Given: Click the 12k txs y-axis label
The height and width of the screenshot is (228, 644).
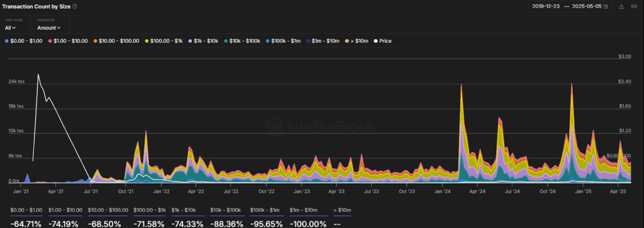Looking at the screenshot, I should (x=16, y=131).
